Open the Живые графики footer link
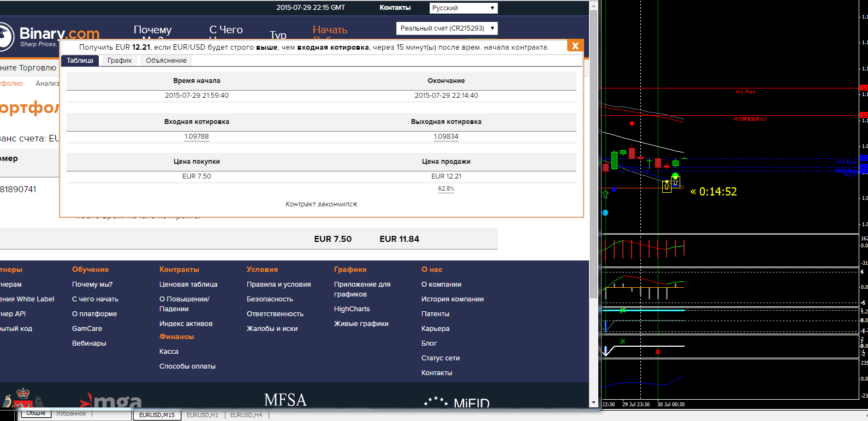This screenshot has width=868, height=421. (x=361, y=324)
